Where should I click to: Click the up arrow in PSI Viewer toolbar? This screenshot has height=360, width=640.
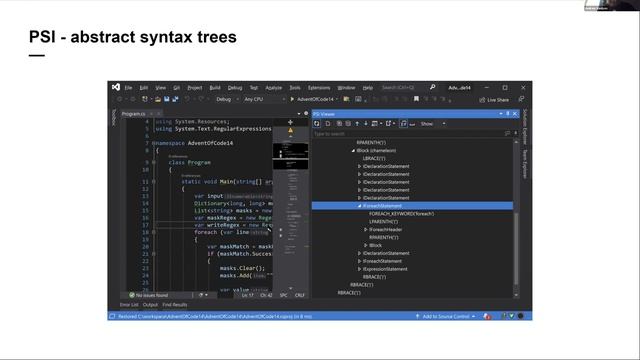(357, 124)
